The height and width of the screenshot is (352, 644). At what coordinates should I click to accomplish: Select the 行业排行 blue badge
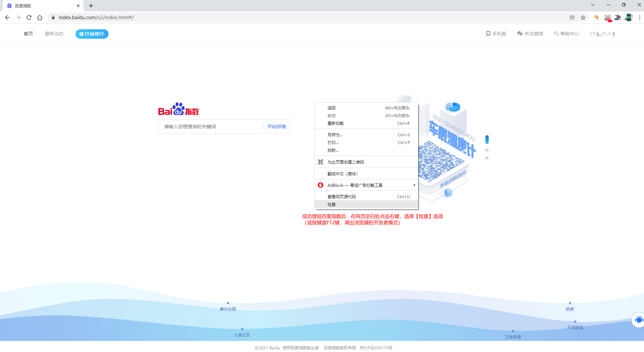tap(92, 34)
